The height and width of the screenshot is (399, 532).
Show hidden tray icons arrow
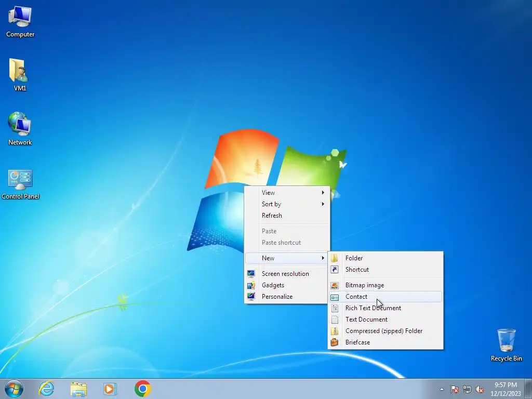tap(442, 389)
